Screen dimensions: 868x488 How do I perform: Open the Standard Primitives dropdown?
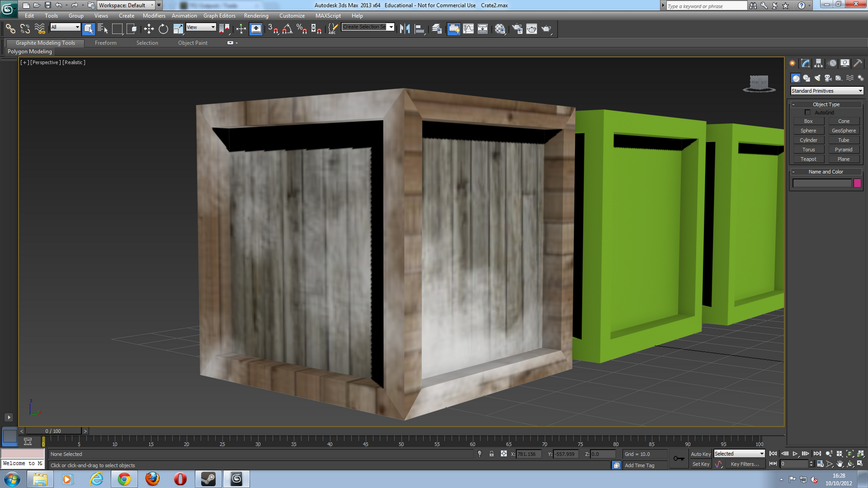pos(827,91)
